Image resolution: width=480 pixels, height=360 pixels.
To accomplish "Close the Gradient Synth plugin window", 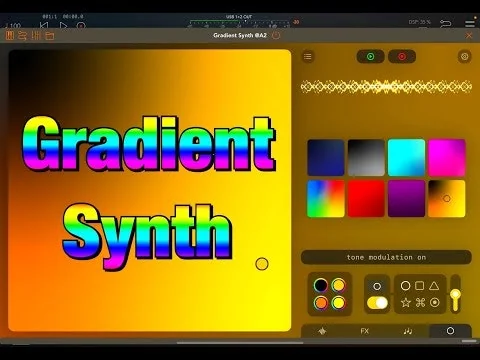I will 469,35.
